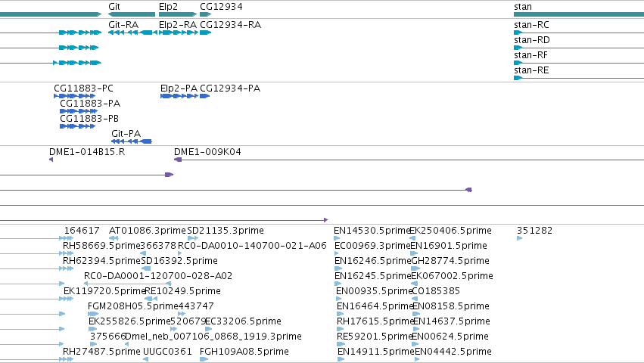Click the EN16464.5prime EST label
This screenshot has width=644, height=363.
coord(375,306)
